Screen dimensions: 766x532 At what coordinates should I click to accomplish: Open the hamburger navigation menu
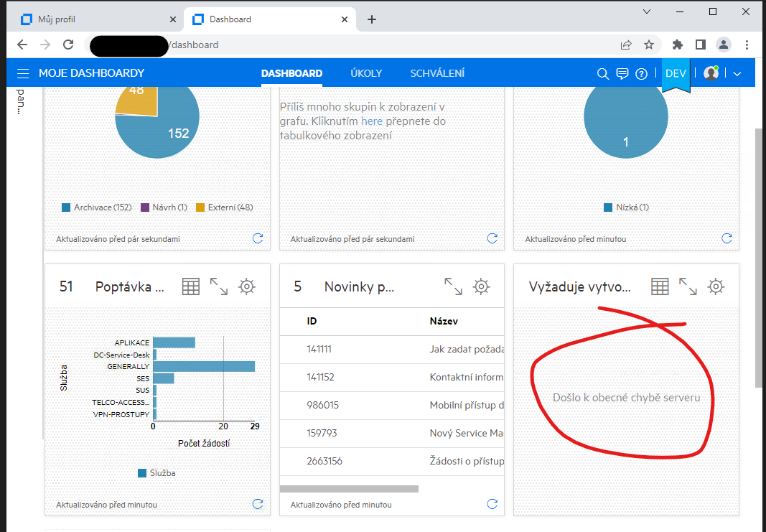tap(23, 72)
